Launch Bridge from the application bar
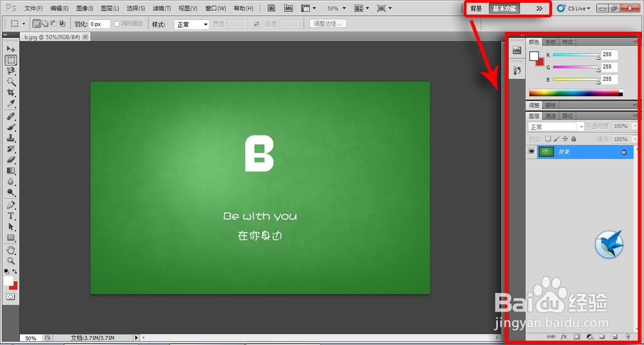Image resolution: width=644 pixels, height=345 pixels. pos(271,8)
